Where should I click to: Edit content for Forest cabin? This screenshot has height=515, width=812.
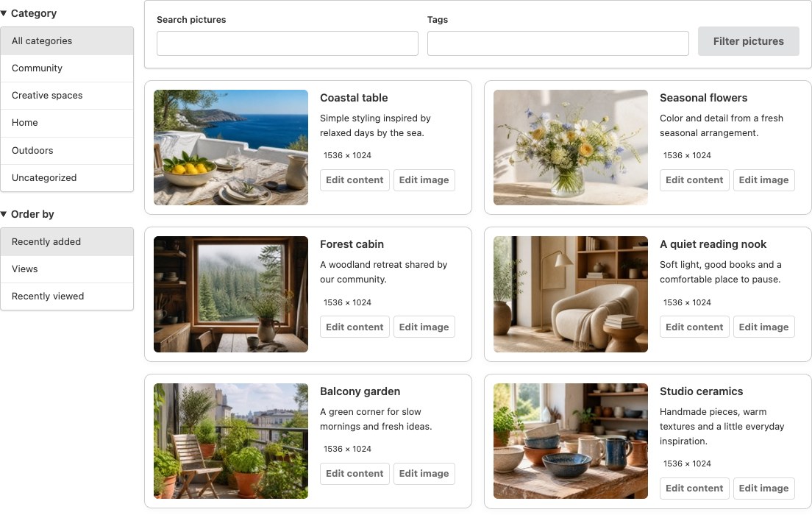(355, 327)
